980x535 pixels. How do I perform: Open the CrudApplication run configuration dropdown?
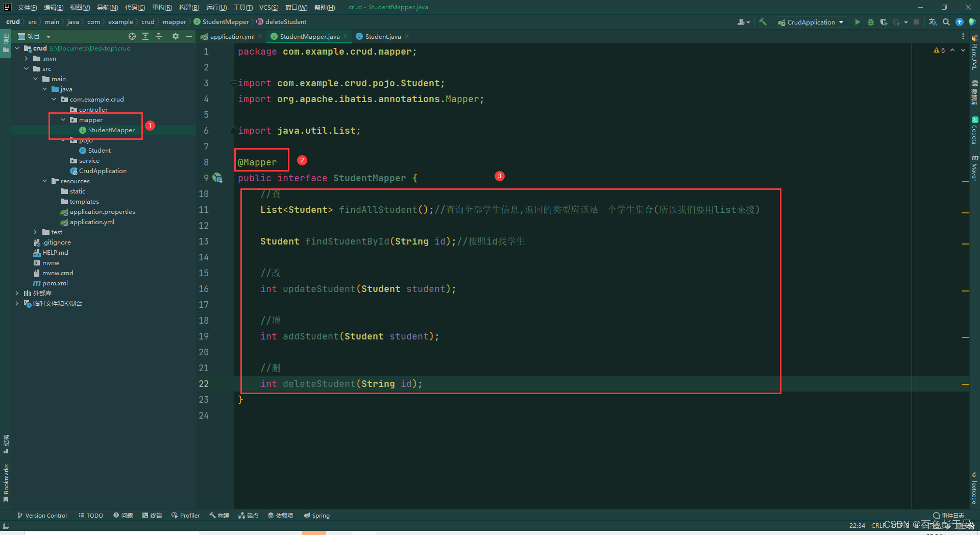pos(812,22)
